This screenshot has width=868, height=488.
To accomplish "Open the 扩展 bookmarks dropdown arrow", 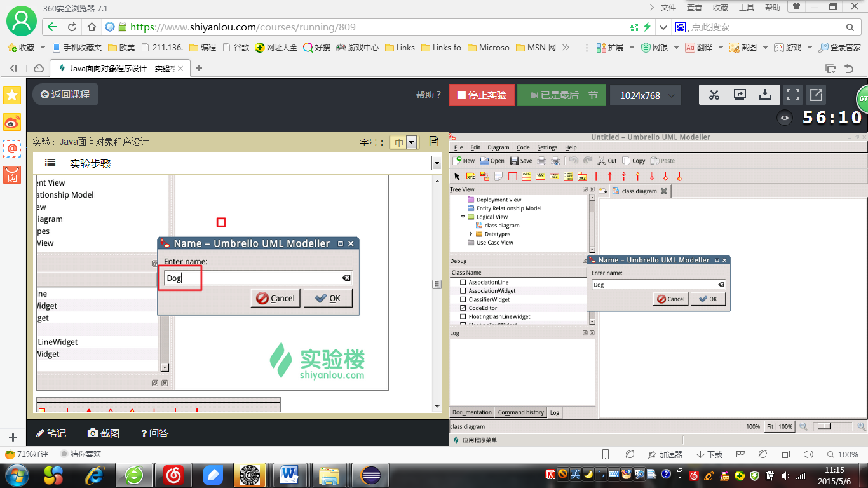I will point(632,48).
